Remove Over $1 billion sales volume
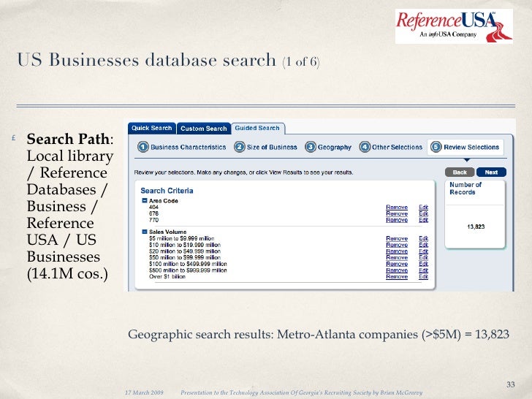The height and width of the screenshot is (399, 532). (397, 276)
